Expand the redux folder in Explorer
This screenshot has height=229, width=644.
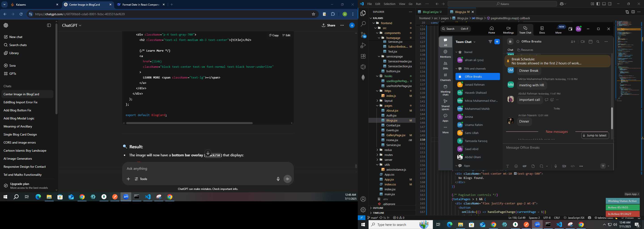(x=377, y=150)
